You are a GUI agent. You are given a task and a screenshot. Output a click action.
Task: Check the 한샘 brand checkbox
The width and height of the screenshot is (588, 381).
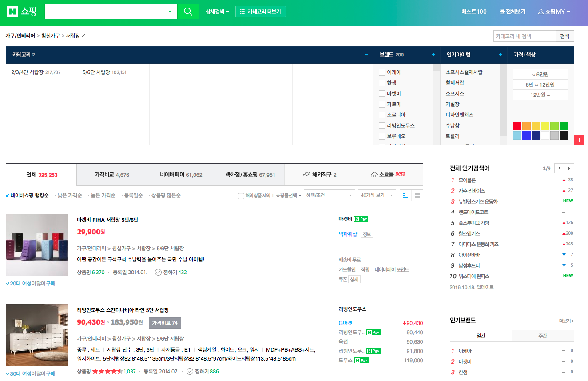pos(382,83)
